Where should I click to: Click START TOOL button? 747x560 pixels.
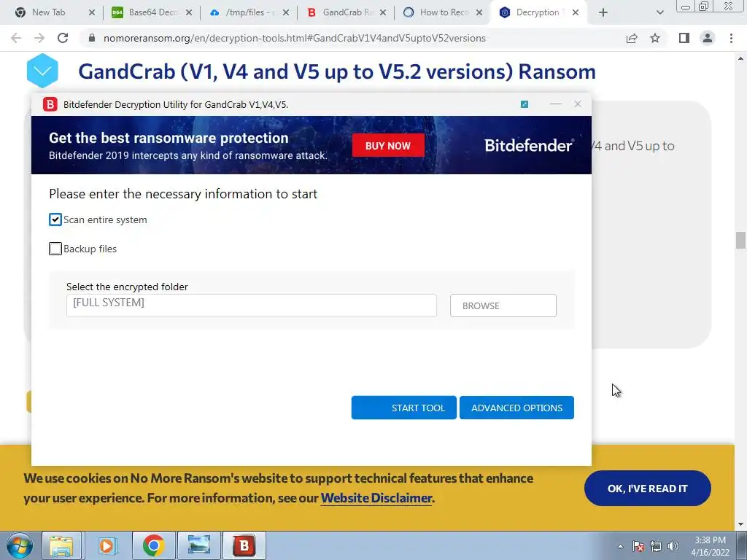[x=404, y=408]
